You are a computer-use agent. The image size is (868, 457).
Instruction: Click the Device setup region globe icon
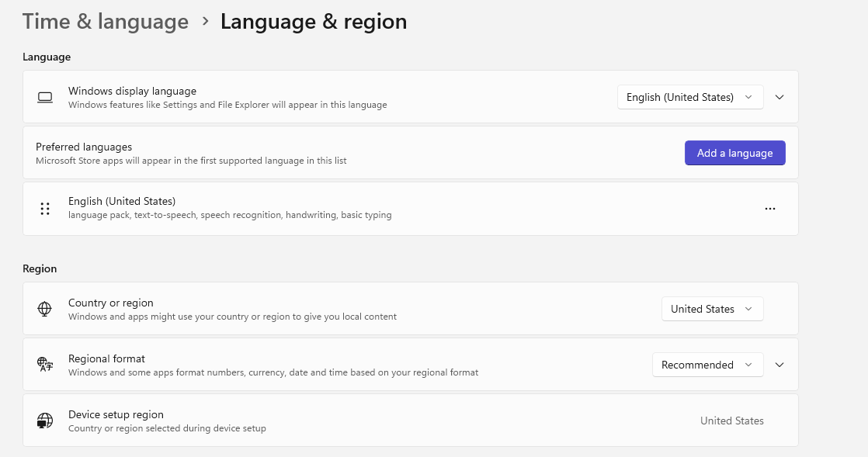(x=45, y=421)
